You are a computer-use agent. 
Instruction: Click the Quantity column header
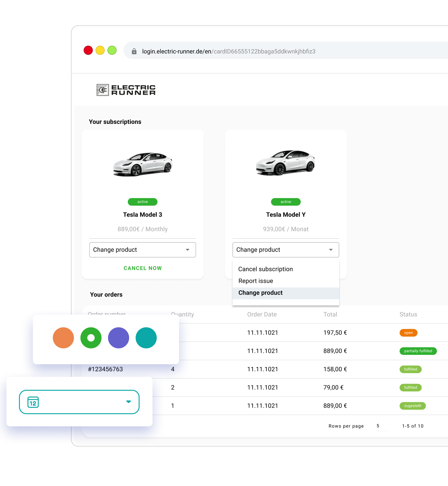point(182,314)
